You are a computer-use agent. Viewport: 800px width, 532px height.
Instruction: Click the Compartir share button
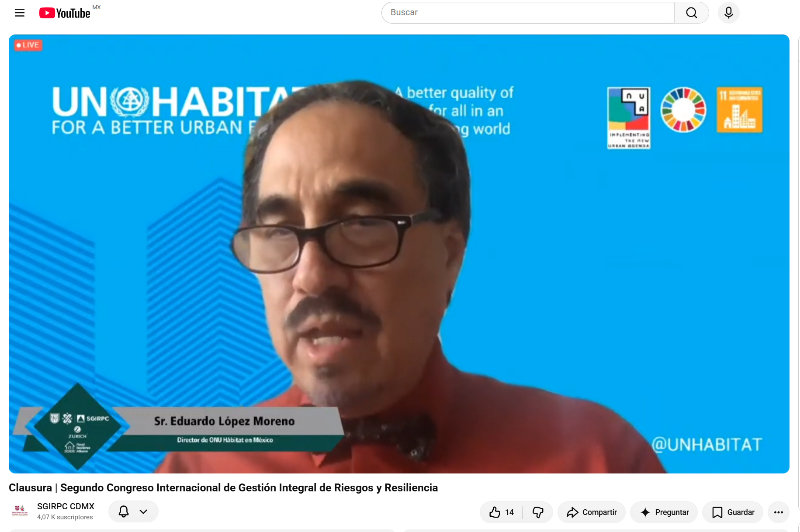tap(592, 512)
